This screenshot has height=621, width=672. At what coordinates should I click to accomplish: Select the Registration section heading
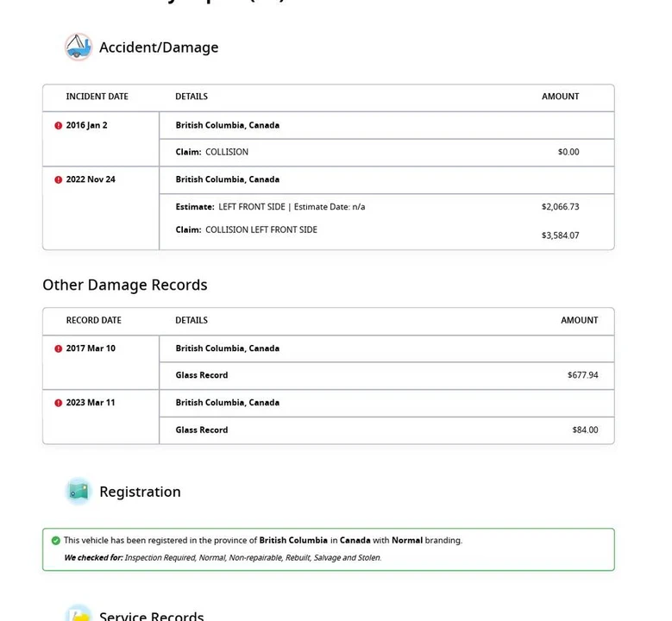click(x=140, y=492)
